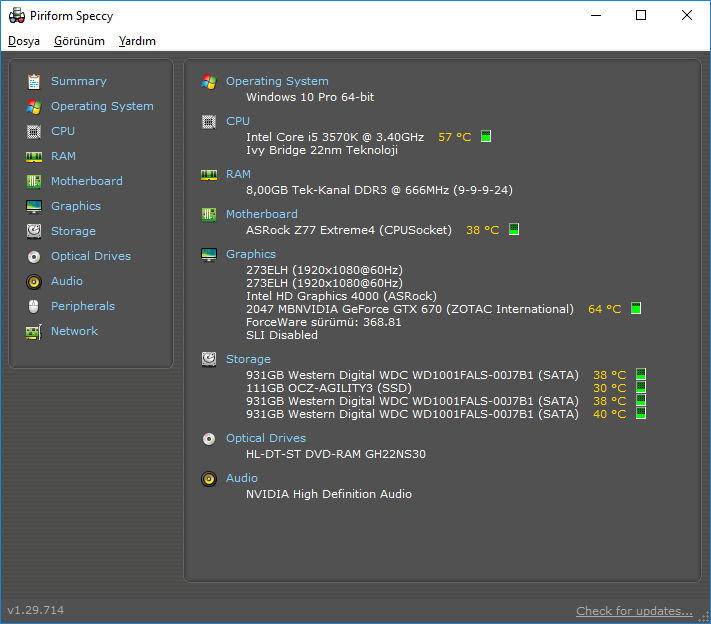Screen dimensions: 711x624
Task: Open Graphics section in sidebar
Action: point(76,206)
